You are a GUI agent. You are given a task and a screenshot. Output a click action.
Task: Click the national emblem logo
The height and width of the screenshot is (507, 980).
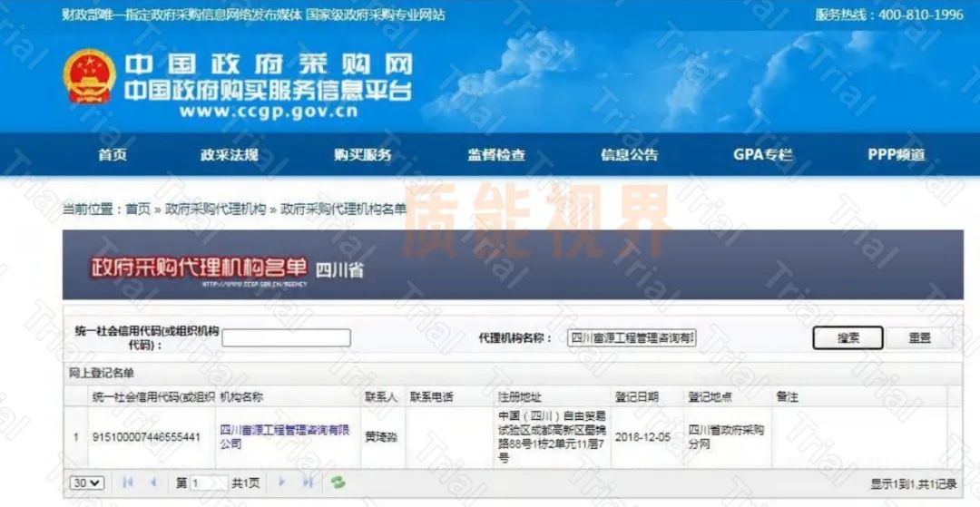89,76
